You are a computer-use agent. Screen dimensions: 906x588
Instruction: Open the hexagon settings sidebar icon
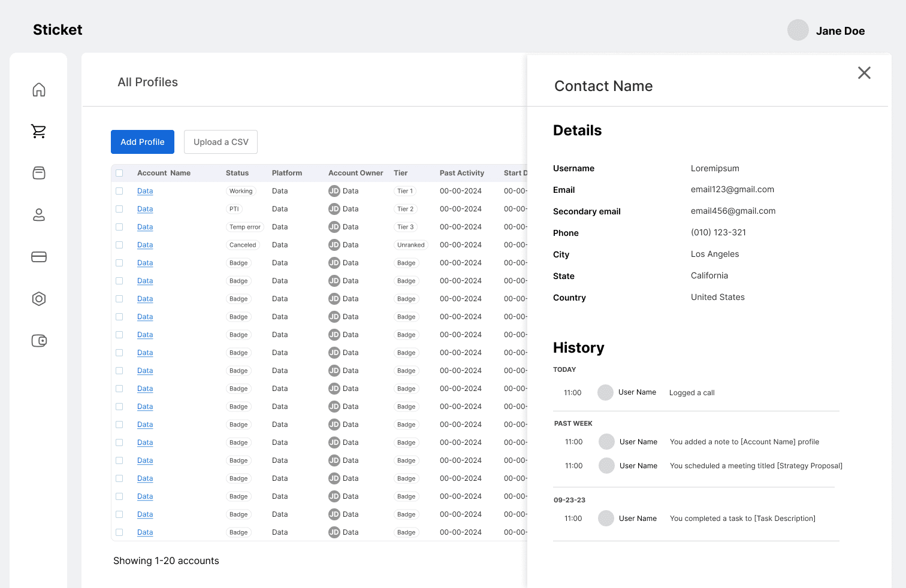coord(39,299)
